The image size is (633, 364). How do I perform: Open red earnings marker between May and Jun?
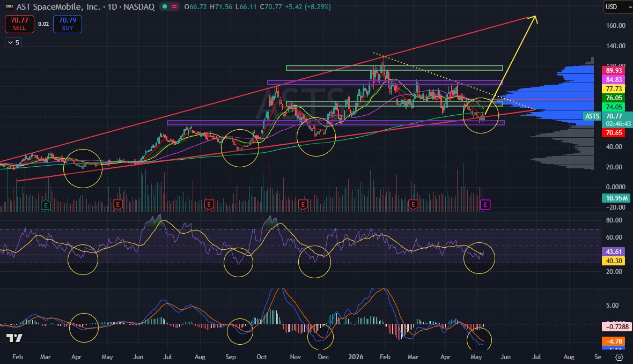(117, 205)
